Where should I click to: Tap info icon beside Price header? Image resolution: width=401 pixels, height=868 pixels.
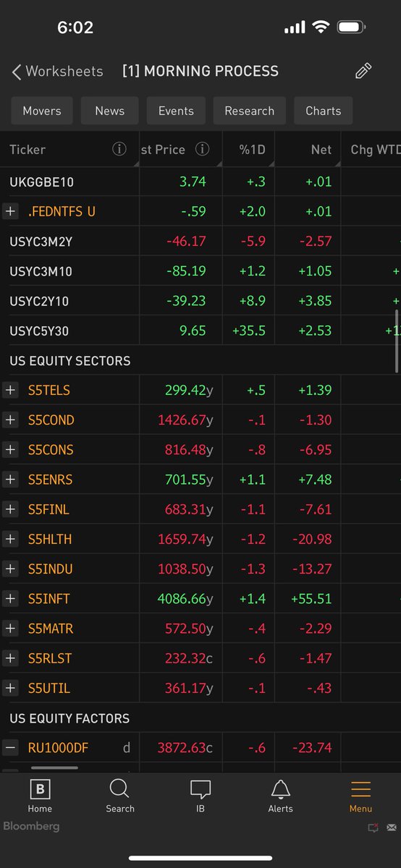[x=203, y=149]
